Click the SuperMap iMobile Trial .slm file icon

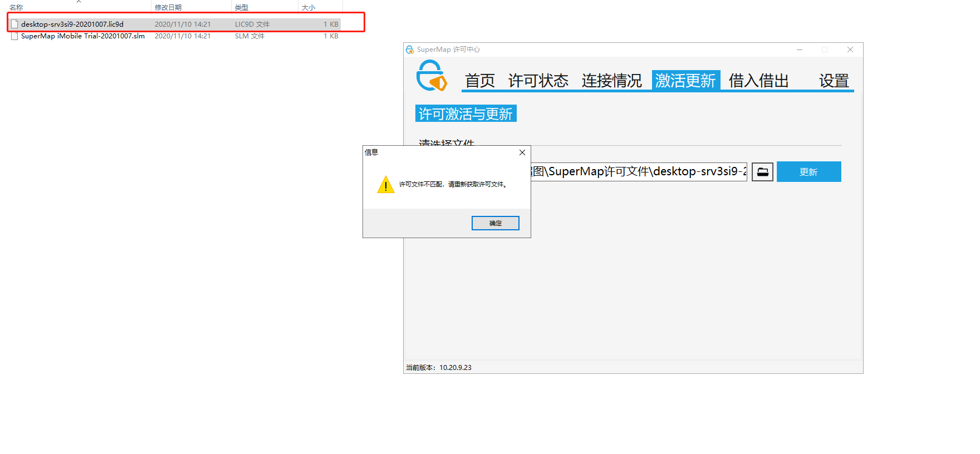pyautogui.click(x=14, y=36)
